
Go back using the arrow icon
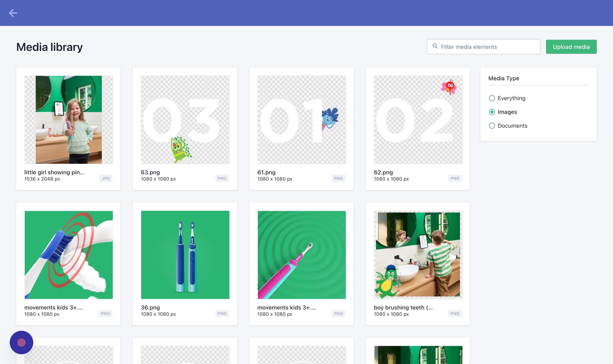13,13
